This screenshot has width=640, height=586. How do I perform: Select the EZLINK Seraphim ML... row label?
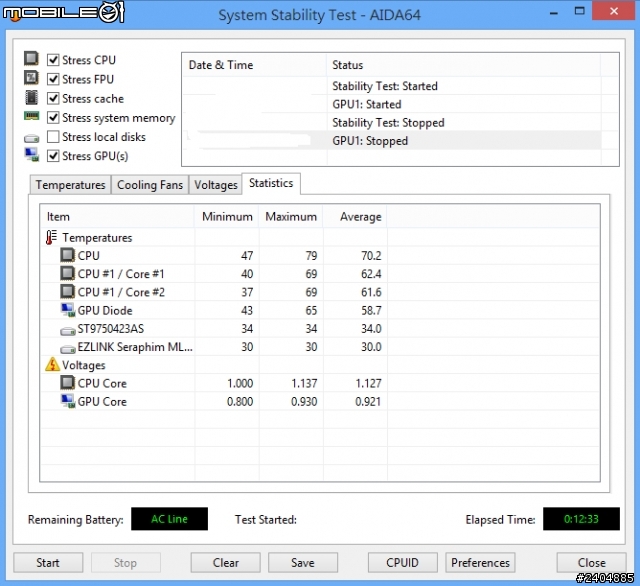[135, 347]
